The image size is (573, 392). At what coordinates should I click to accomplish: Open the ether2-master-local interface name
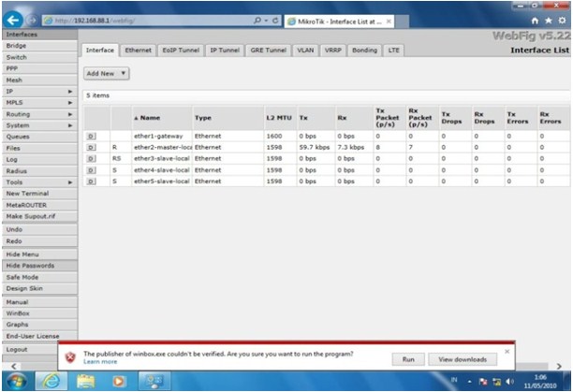click(x=163, y=148)
